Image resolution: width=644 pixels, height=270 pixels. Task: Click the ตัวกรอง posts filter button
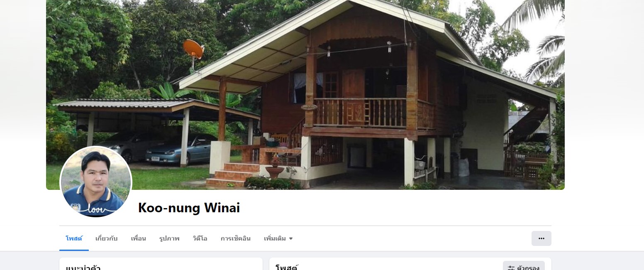point(524,266)
